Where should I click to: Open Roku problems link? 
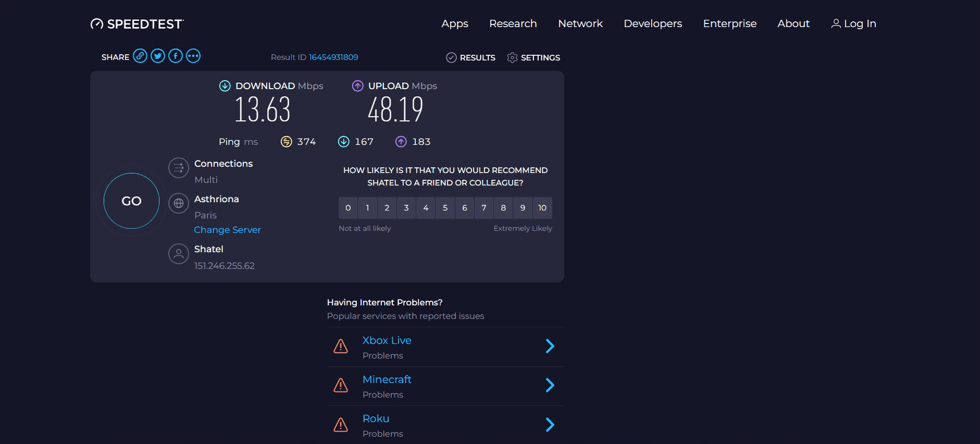[x=376, y=418]
